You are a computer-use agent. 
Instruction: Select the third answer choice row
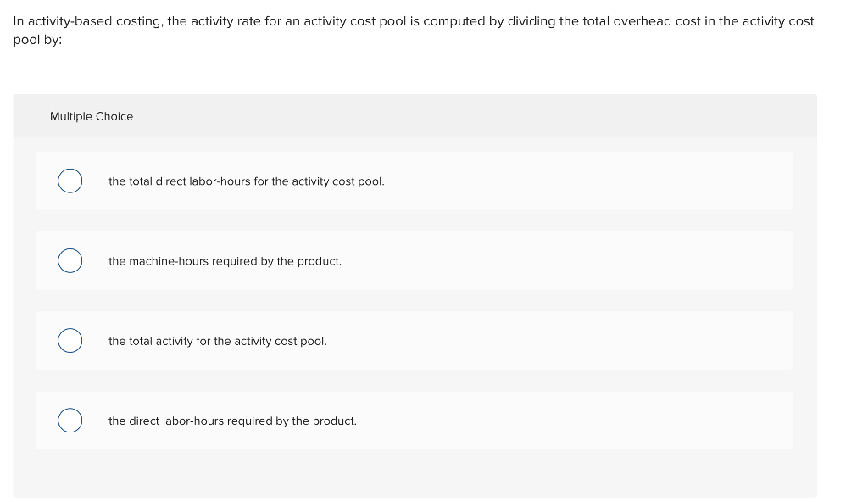coord(414,340)
